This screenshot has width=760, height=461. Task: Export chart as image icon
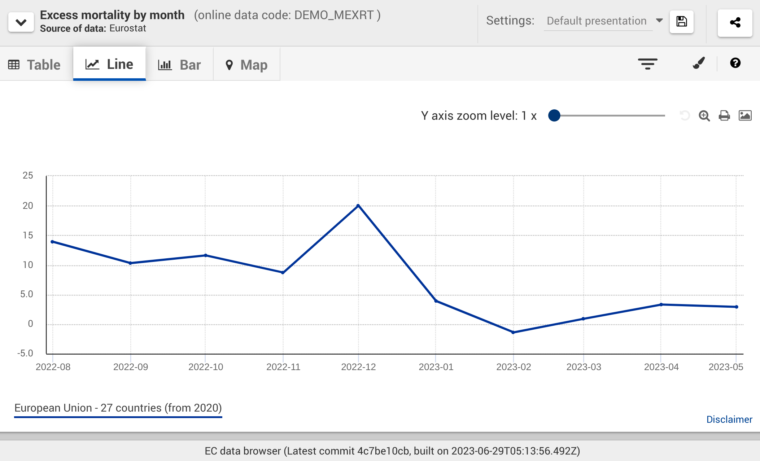click(x=745, y=116)
